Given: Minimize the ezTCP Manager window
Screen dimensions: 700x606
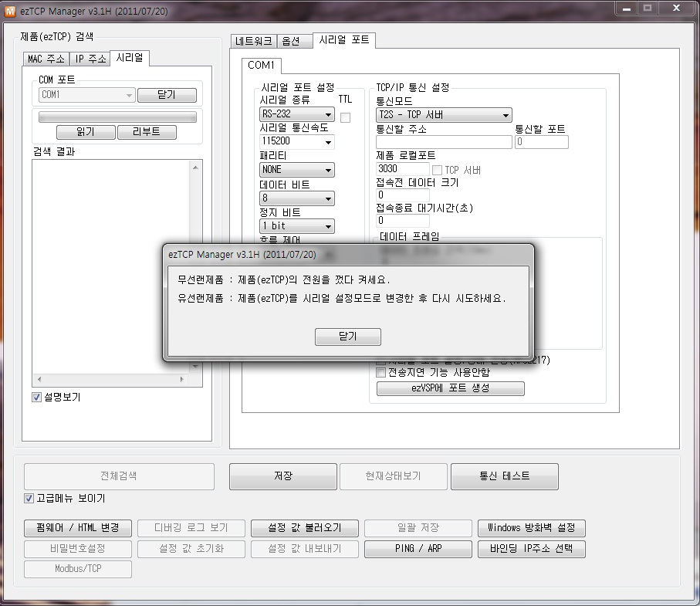Looking at the screenshot, I should (627, 8).
